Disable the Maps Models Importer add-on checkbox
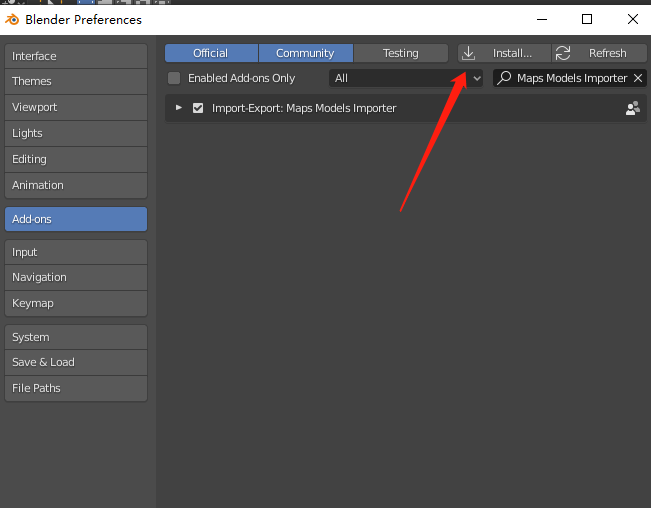The height and width of the screenshot is (508, 651). coord(198,108)
